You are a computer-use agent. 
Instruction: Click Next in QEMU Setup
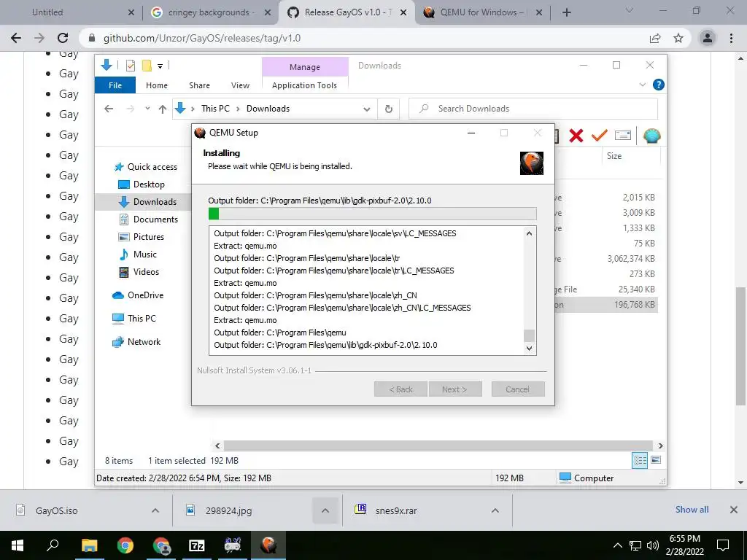pyautogui.click(x=454, y=389)
